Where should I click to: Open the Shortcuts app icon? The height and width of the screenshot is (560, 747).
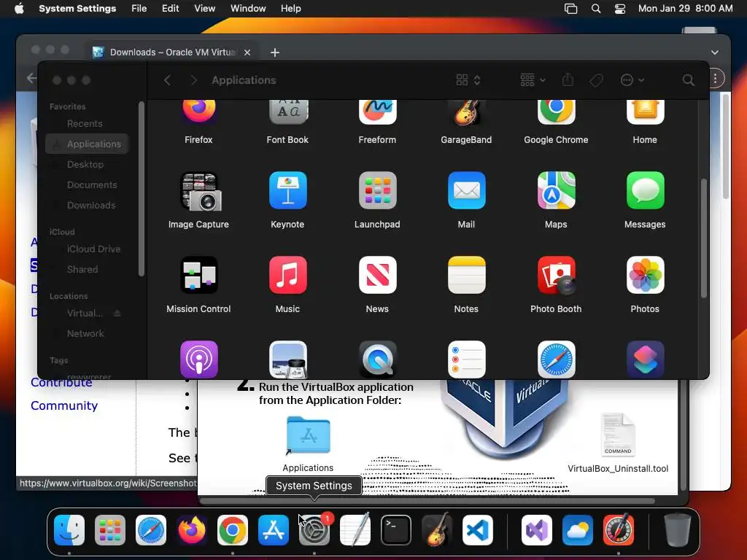(x=645, y=359)
